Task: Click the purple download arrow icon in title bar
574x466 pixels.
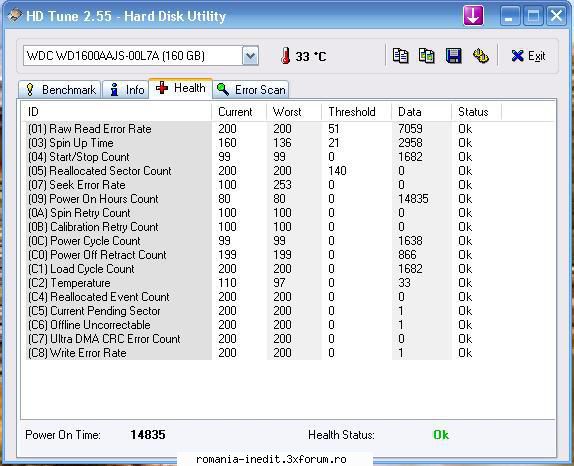Action: [473, 16]
